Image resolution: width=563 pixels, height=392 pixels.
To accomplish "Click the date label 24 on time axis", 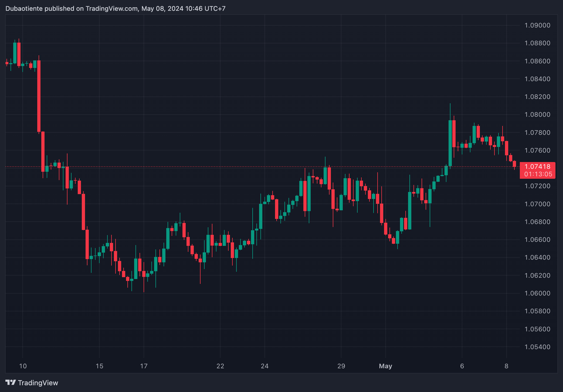I will pos(265,366).
